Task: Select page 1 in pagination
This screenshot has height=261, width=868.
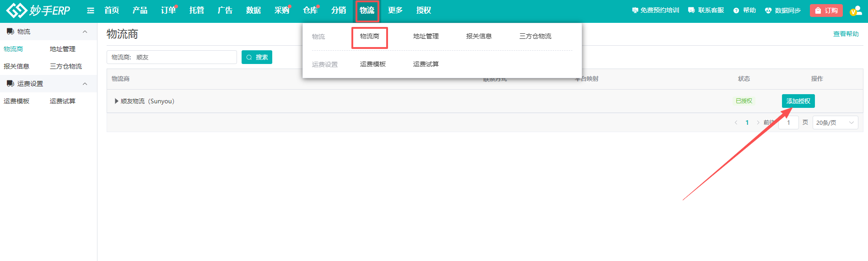Action: coord(747,123)
